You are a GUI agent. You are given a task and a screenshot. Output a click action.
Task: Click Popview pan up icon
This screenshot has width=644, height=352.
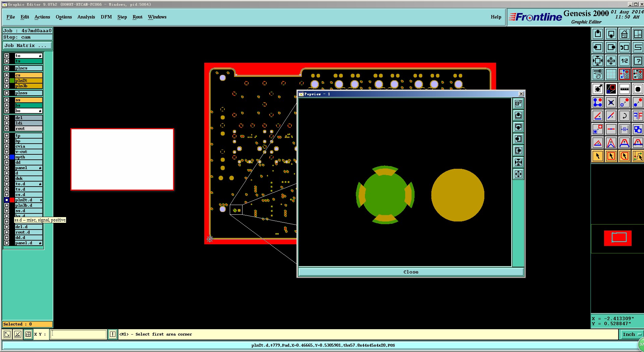pos(518,115)
